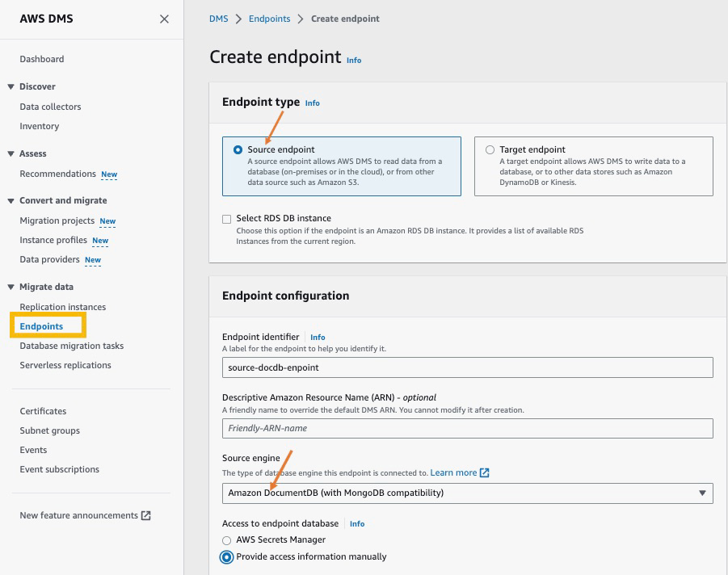Click the Descriptive ARN input field
Image resolution: width=728 pixels, height=575 pixels.
tap(467, 428)
